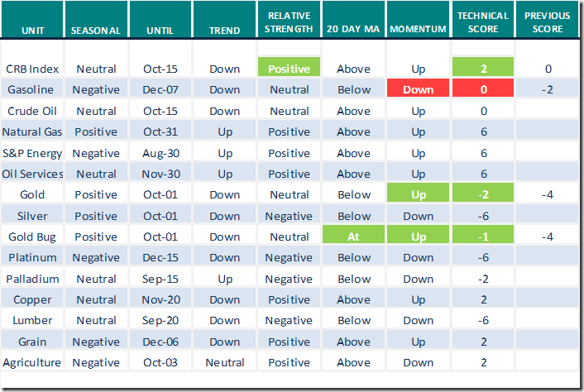Click the UNIT column header
This screenshot has width=584, height=392.
click(x=31, y=30)
